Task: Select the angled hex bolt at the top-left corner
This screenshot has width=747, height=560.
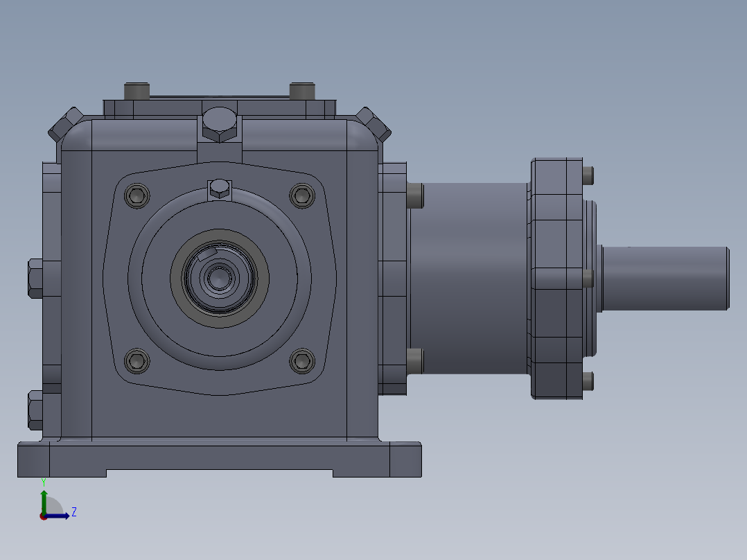Action: click(x=64, y=123)
